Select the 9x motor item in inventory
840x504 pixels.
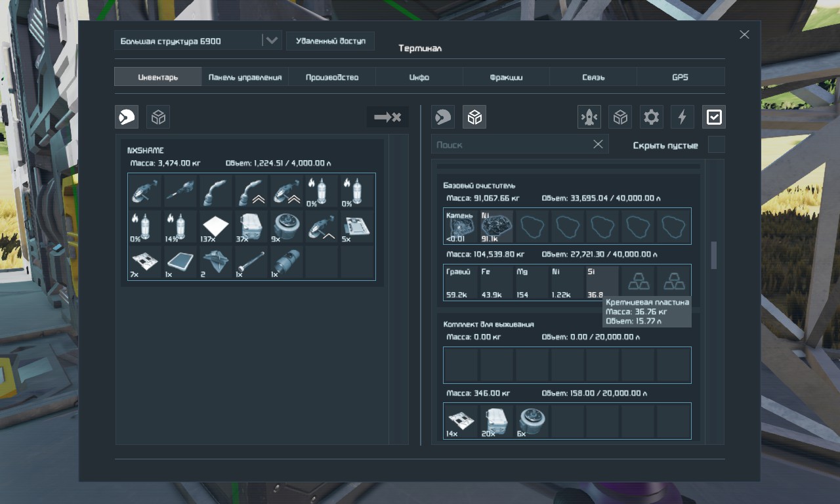click(x=286, y=226)
